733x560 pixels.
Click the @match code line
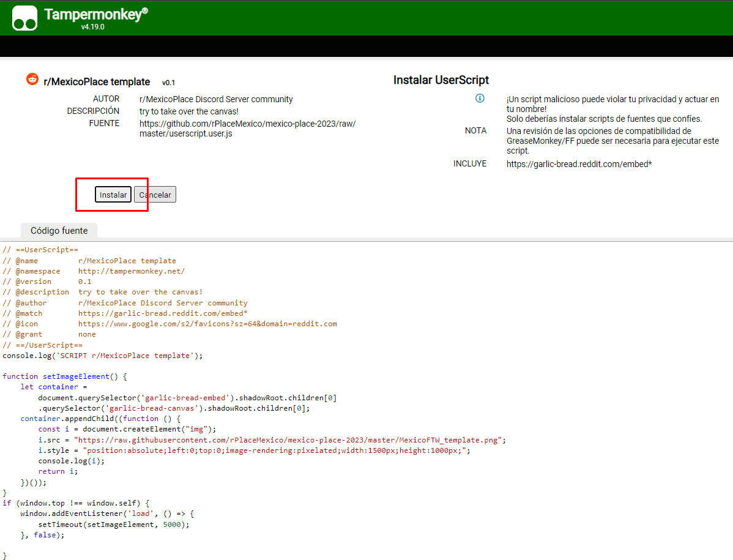(x=125, y=313)
